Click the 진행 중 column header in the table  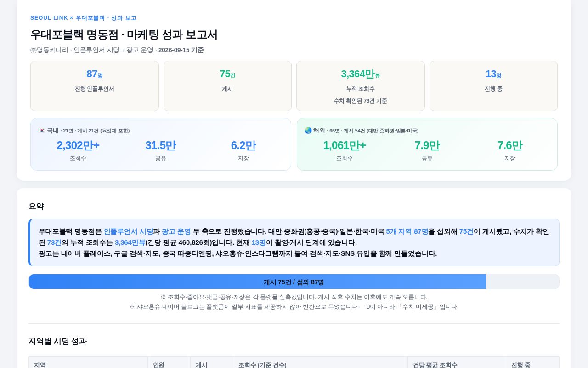click(532, 365)
